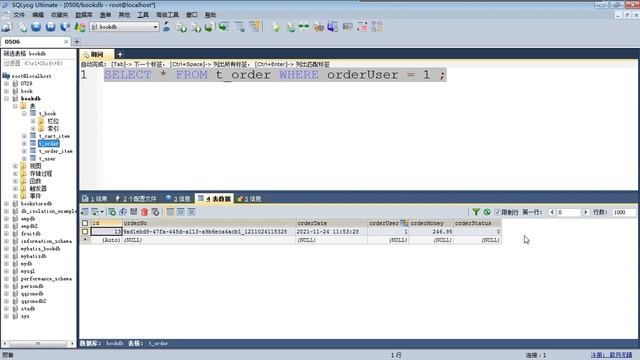The width and height of the screenshot is (640, 360).
Task: Select the mybatisdb database in tree
Action: click(33, 256)
